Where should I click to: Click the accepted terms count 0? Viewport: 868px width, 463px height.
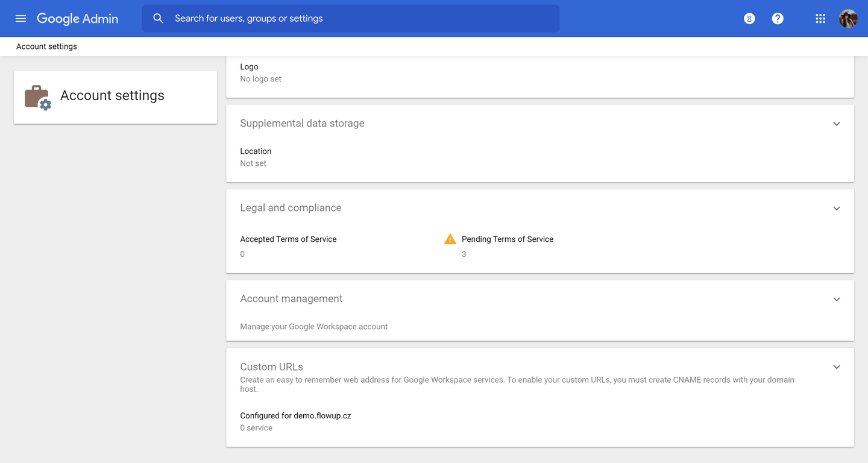point(242,254)
